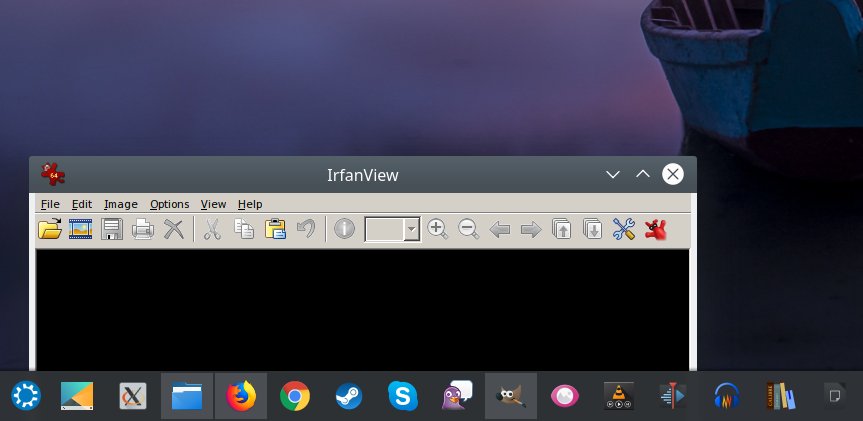
Task: Open the image Information icon
Action: (345, 228)
